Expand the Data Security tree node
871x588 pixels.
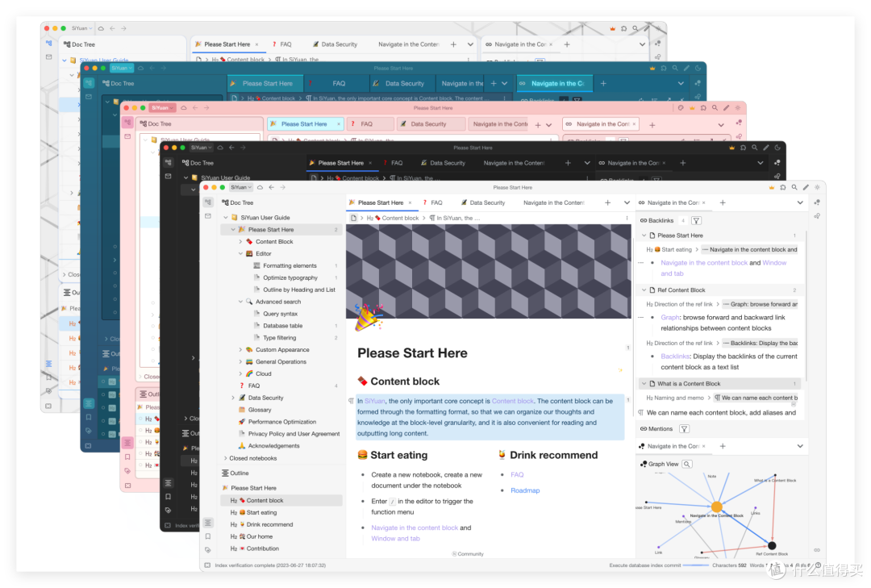click(x=233, y=398)
